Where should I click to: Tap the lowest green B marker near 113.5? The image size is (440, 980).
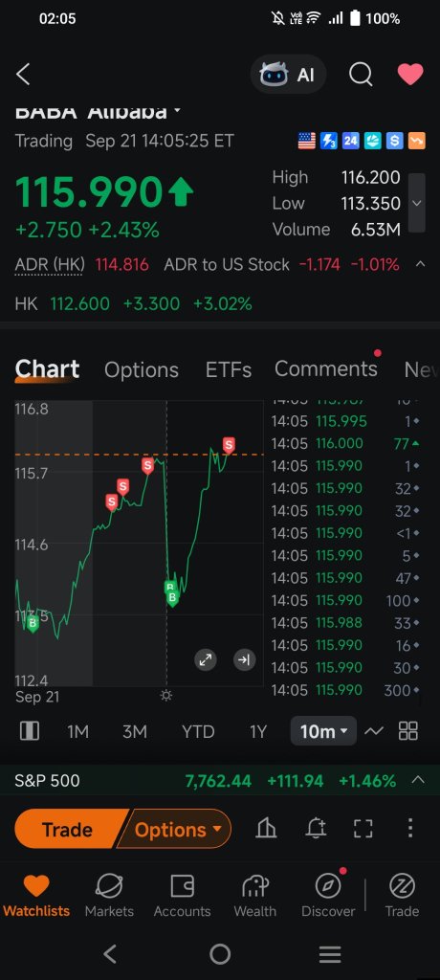click(33, 623)
